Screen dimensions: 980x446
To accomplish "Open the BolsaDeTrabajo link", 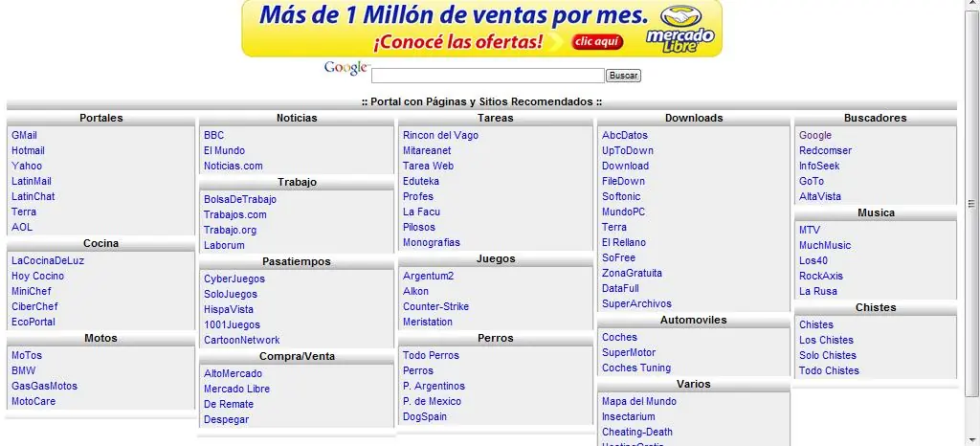I will click(x=240, y=200).
